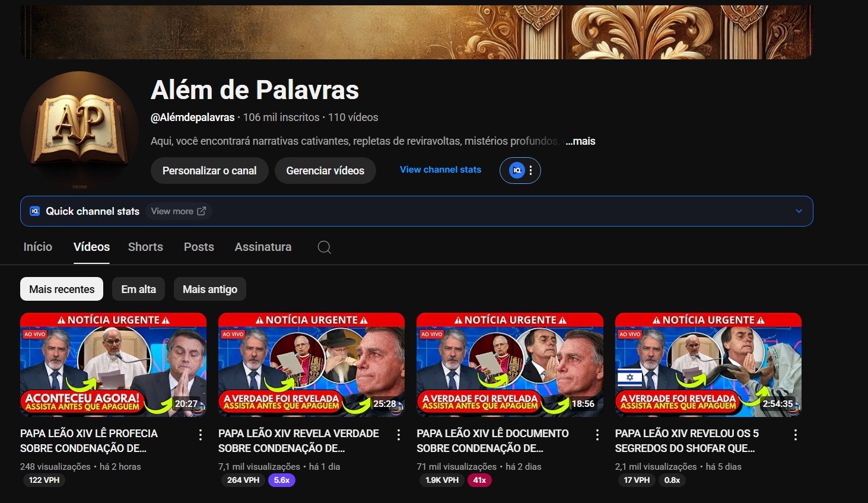Open thumbnail of the 18:56 video
868x503 pixels.
510,365
